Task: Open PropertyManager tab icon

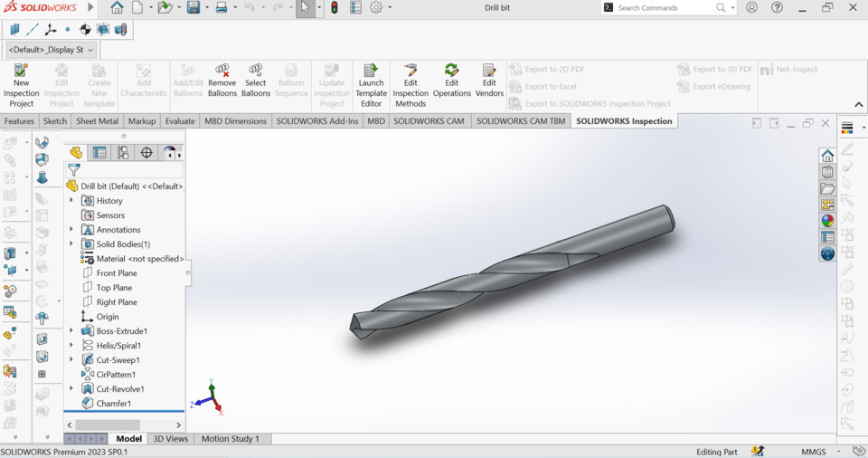Action: click(x=99, y=152)
